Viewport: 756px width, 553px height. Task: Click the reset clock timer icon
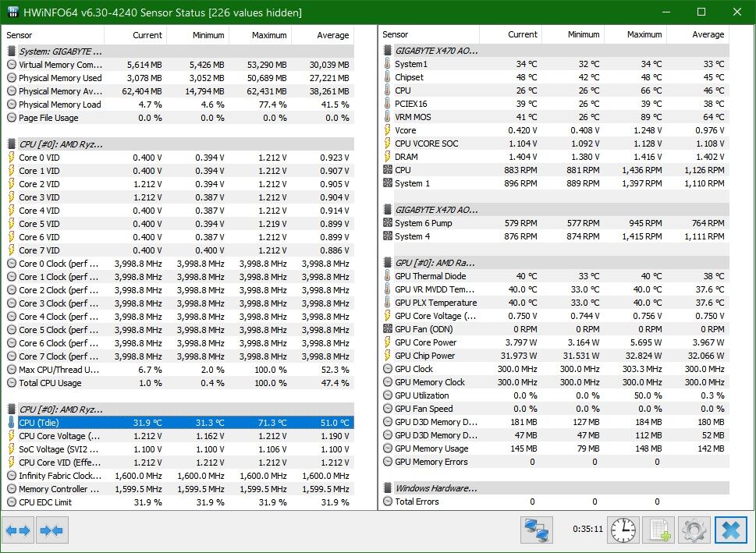pyautogui.click(x=623, y=530)
